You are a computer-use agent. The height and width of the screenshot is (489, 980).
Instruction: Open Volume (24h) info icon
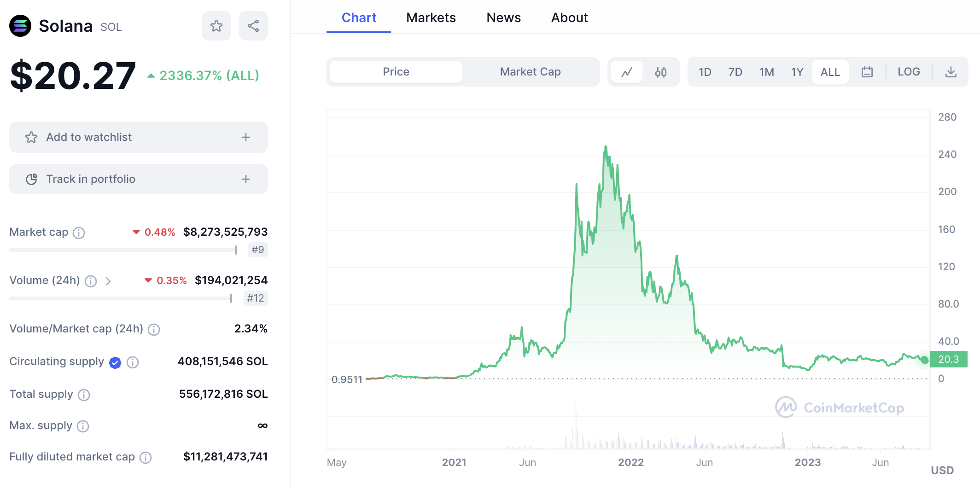coord(91,281)
